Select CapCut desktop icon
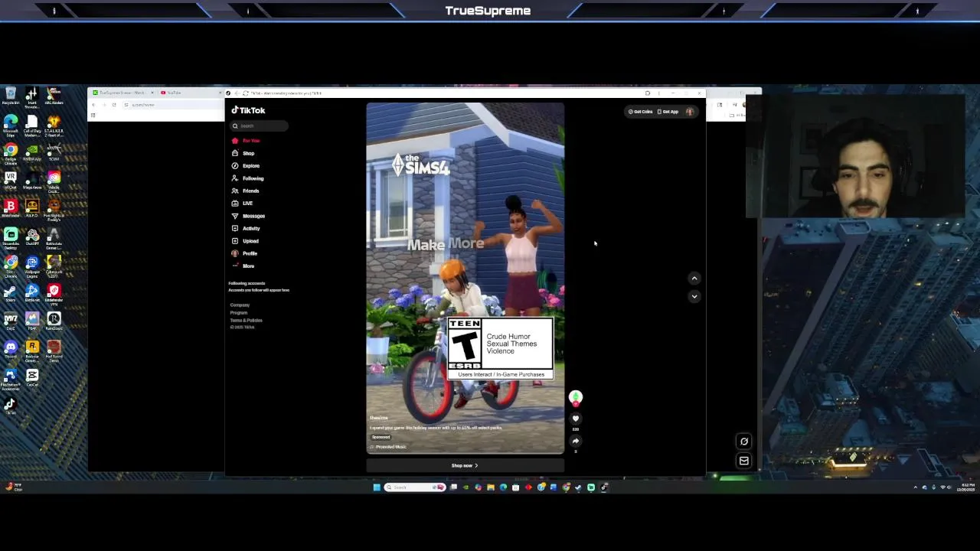Viewport: 980px width, 551px height. click(x=32, y=377)
